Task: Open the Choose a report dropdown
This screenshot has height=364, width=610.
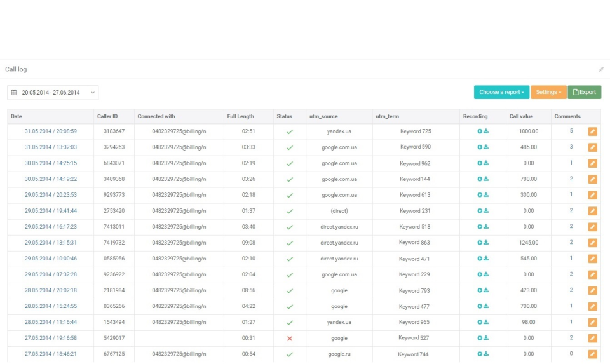Action: tap(501, 92)
